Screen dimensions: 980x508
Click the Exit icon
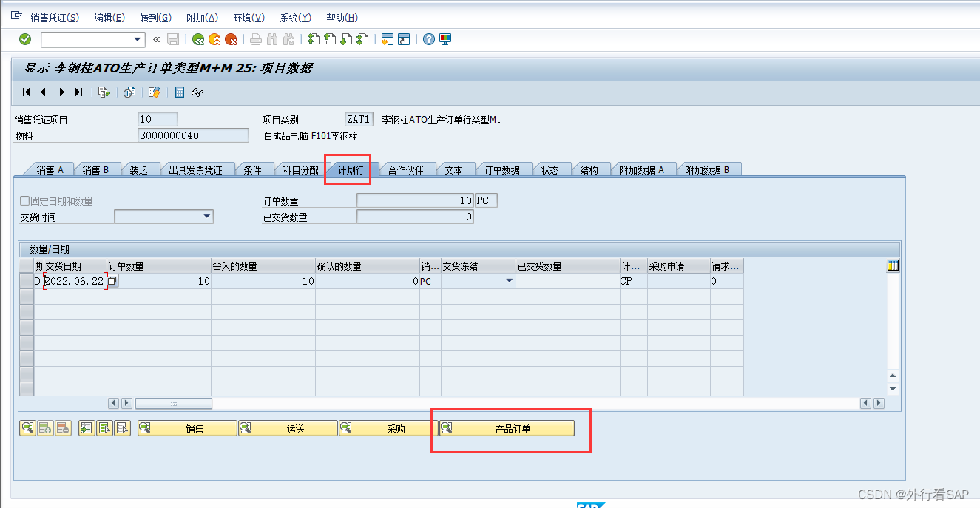click(215, 38)
